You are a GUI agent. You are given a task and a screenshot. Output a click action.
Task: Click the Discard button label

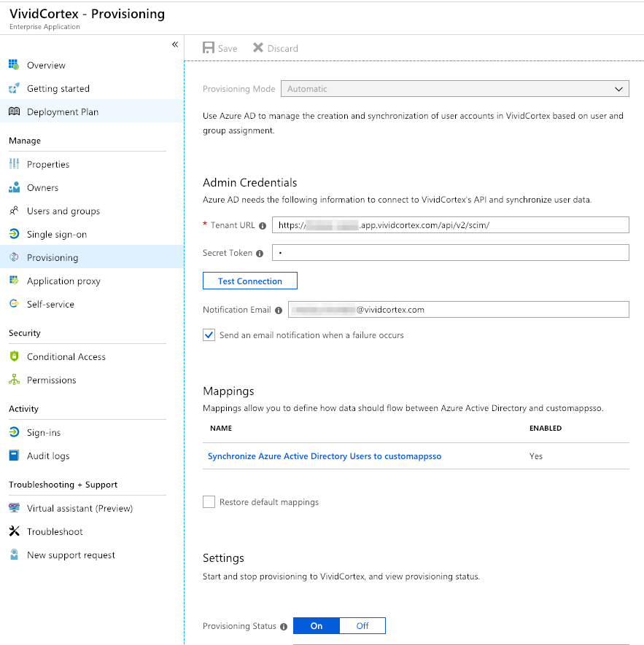coord(282,49)
